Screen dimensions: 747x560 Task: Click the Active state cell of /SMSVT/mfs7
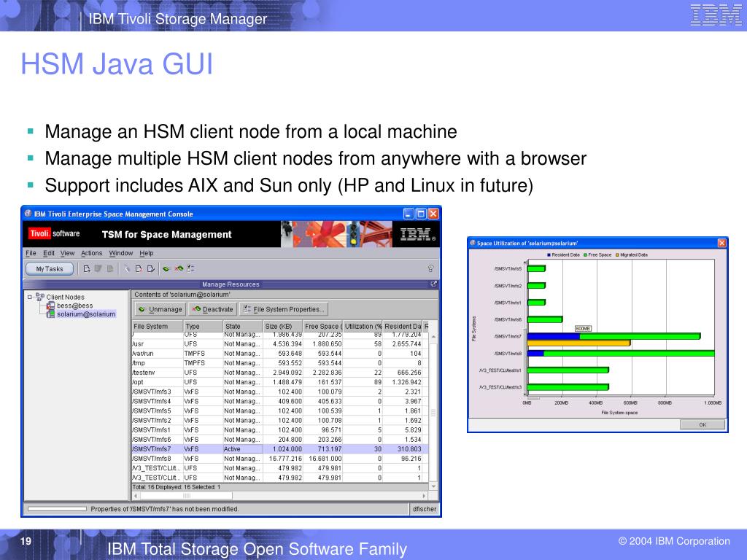[242, 449]
